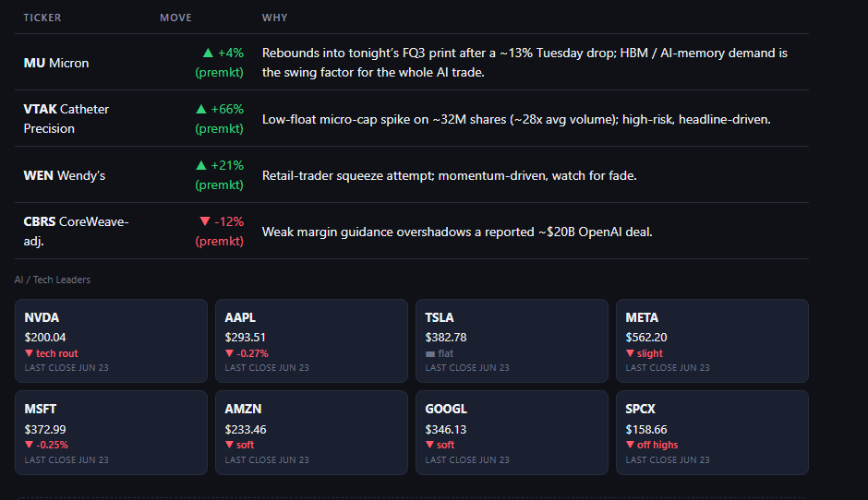Select the VTAK Catheter Precision ticker
Image resolution: width=868 pixels, height=500 pixels.
pyautogui.click(x=66, y=119)
